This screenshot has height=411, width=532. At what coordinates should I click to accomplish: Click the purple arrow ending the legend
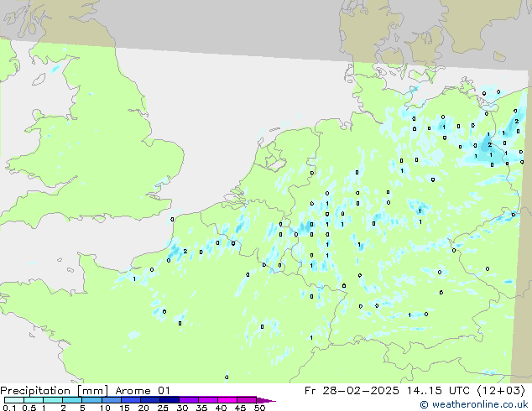point(266,400)
